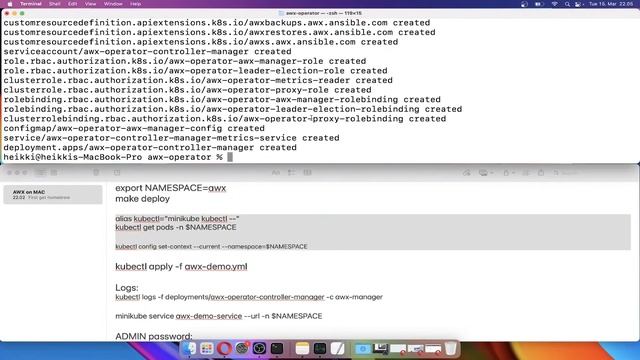Delete the current note via trash icon

pos(96,173)
